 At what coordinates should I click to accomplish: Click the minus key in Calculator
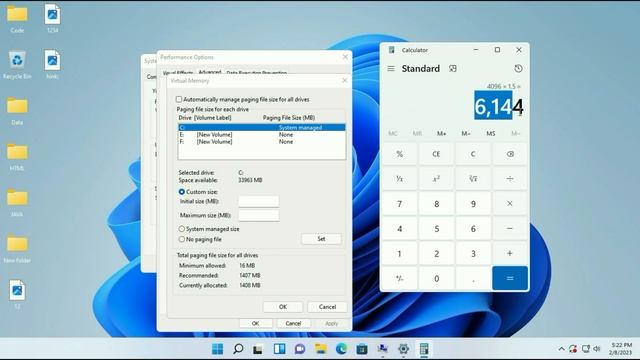coord(510,229)
